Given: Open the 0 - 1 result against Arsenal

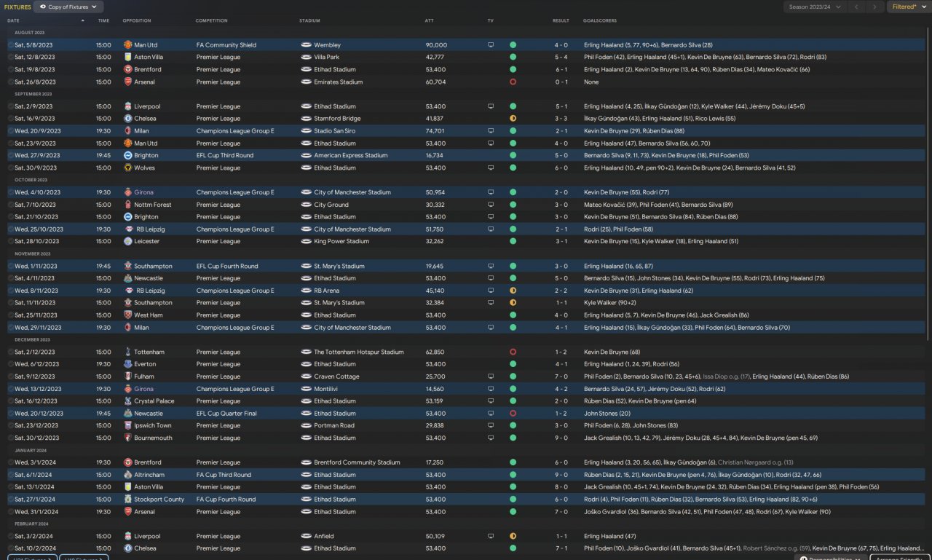Looking at the screenshot, I should tap(561, 82).
